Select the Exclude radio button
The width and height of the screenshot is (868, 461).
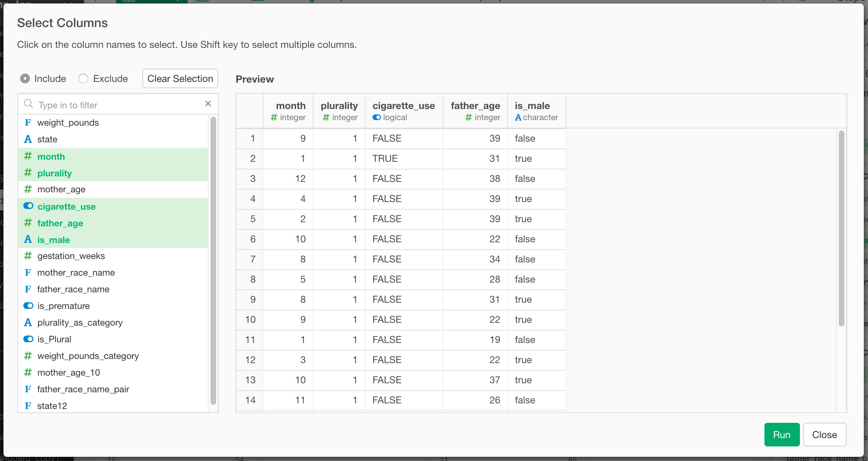click(83, 79)
